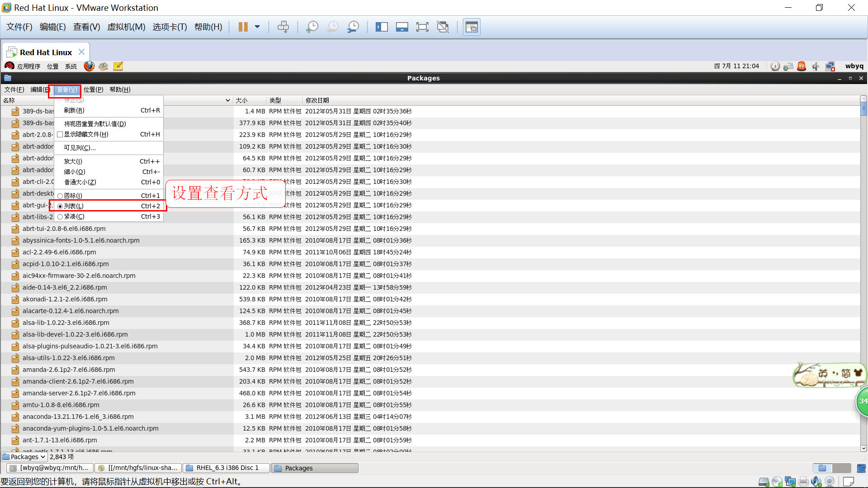The height and width of the screenshot is (488, 868).
Task: Open snapshot manager icon
Action: (353, 27)
